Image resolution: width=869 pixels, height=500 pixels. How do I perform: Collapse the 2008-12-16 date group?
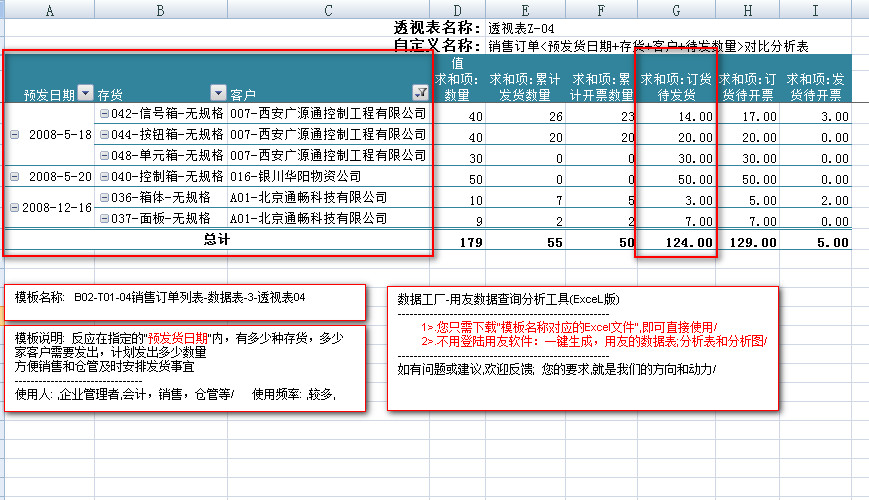pos(14,207)
